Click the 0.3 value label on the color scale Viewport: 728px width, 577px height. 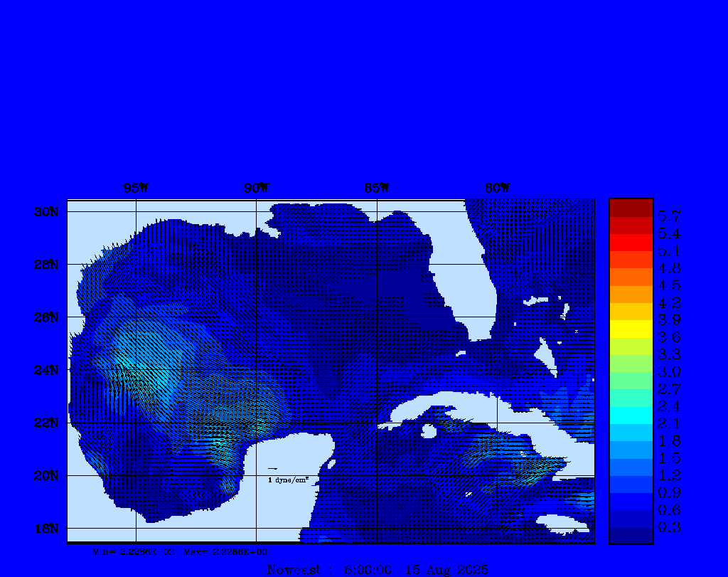[x=669, y=527]
